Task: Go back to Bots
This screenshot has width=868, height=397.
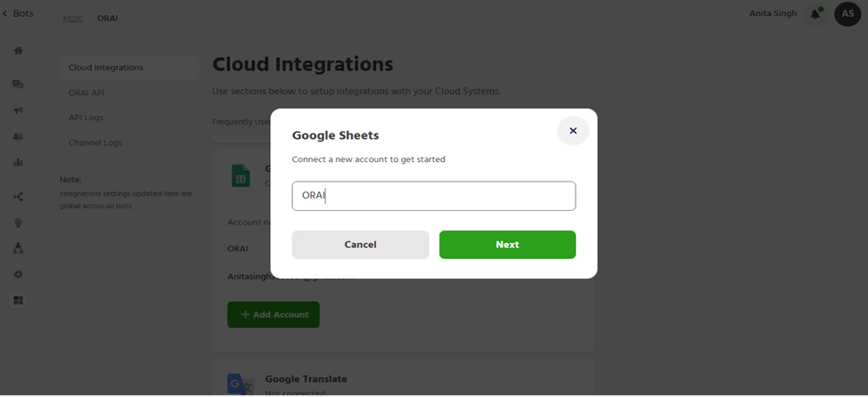Action: tap(18, 13)
